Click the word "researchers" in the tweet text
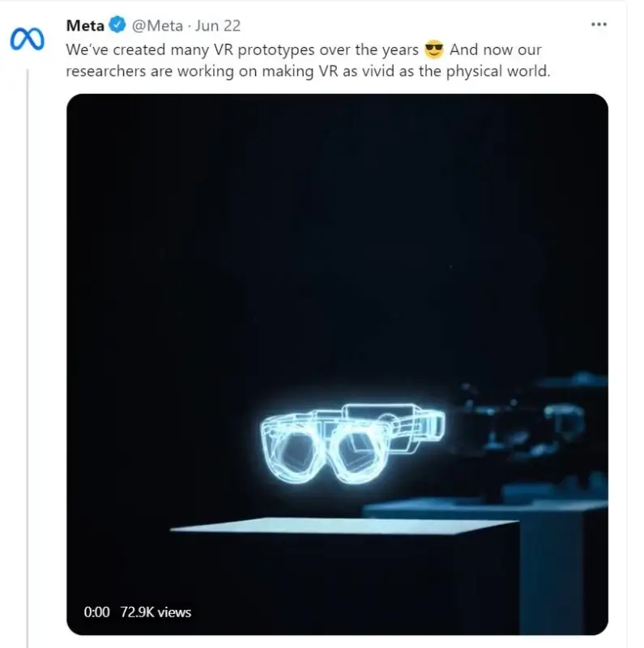Viewport: 644px width, 648px height. click(108, 70)
